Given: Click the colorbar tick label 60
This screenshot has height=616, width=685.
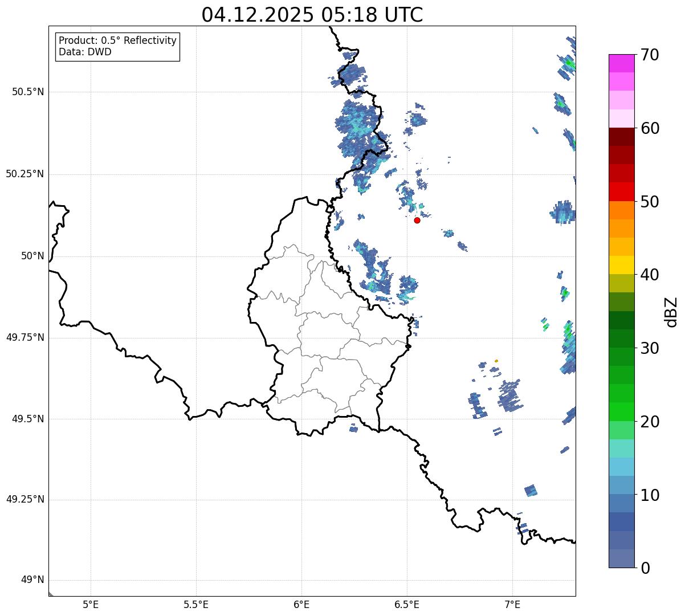Looking at the screenshot, I should point(650,128).
